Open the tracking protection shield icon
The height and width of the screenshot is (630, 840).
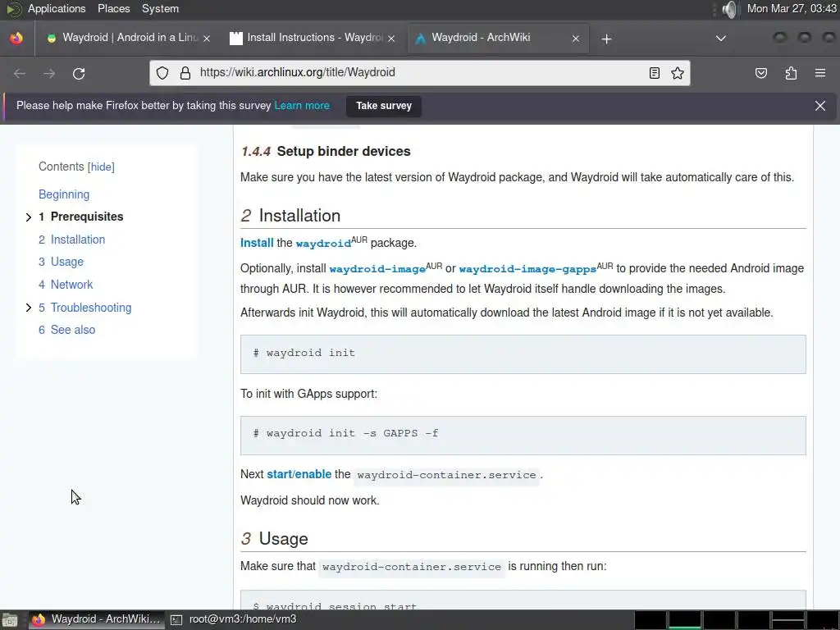[x=162, y=73]
